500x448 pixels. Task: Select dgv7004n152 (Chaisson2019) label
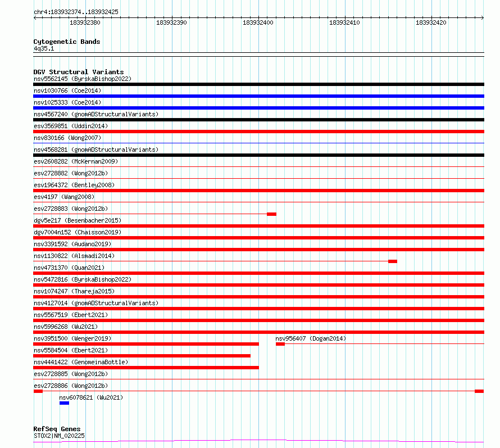(78, 232)
